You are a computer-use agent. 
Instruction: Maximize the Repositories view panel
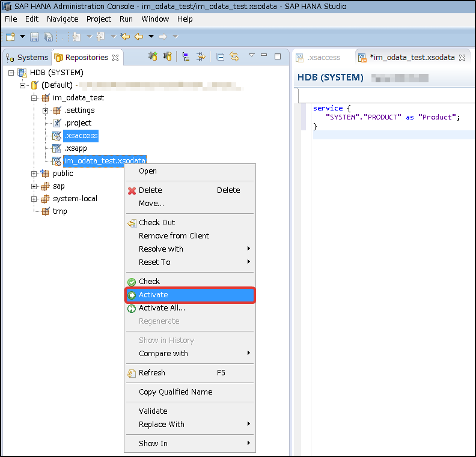click(278, 56)
